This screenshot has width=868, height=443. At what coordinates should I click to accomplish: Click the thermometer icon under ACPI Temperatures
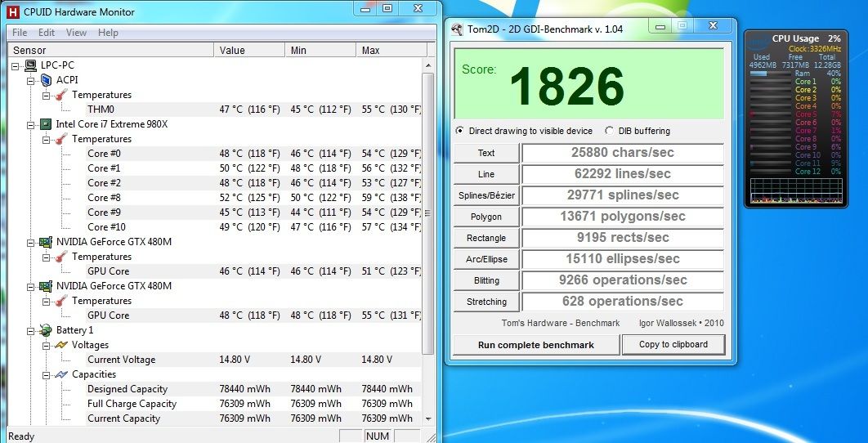[x=61, y=95]
